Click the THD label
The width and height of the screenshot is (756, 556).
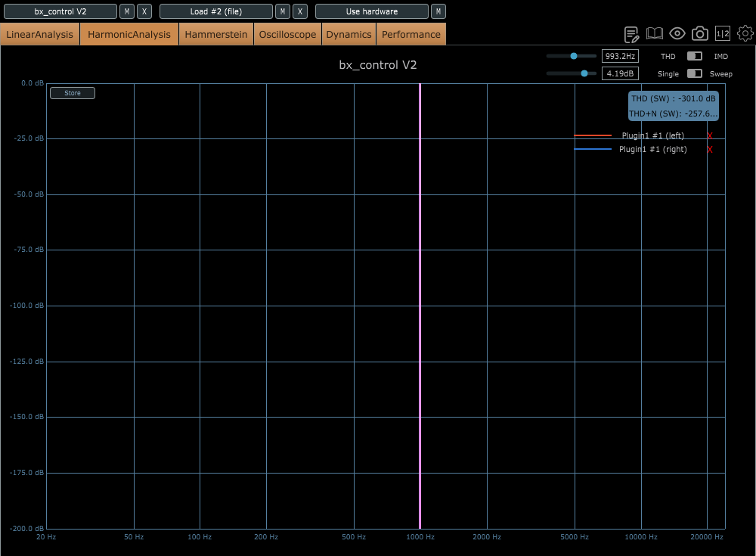pyautogui.click(x=668, y=57)
